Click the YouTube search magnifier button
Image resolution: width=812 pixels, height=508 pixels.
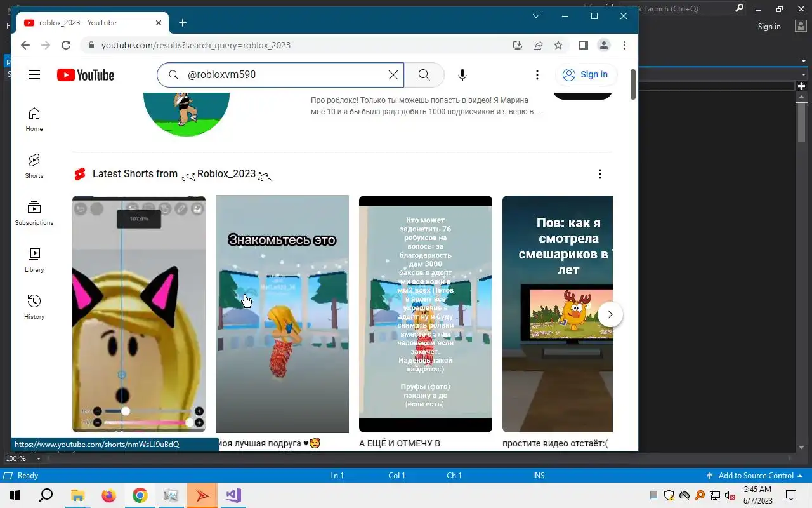pyautogui.click(x=424, y=75)
